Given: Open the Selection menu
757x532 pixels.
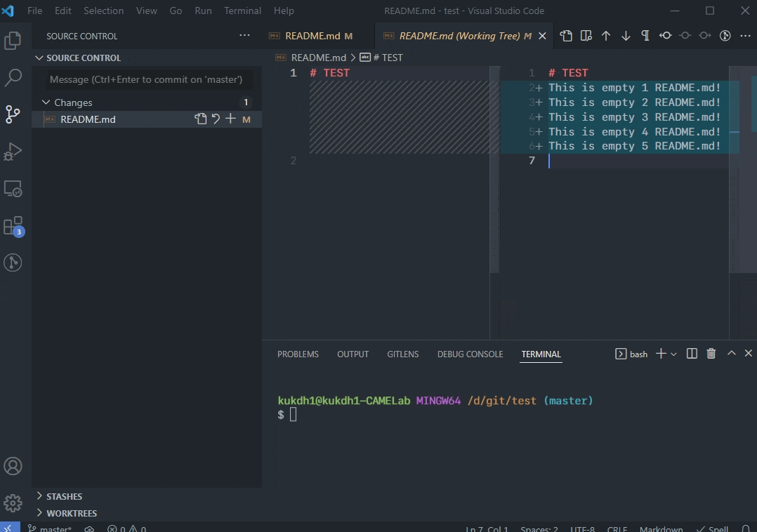Looking at the screenshot, I should 103,11.
